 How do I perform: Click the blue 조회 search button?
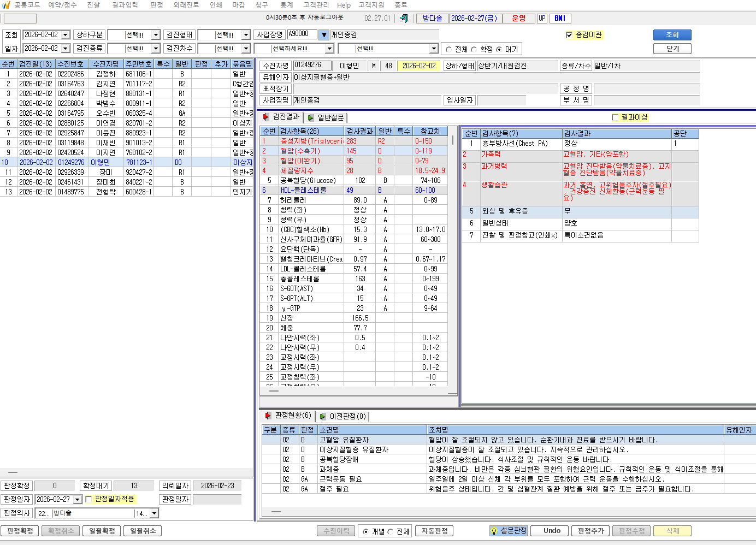point(672,35)
